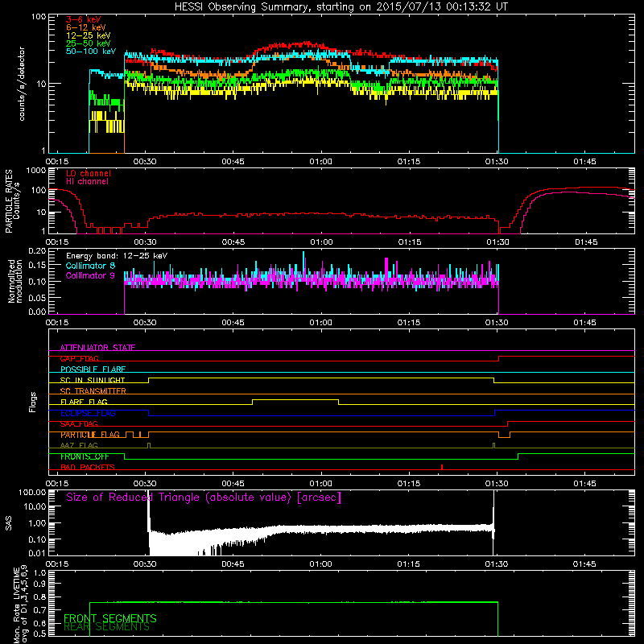Screen dimensions: 644x644
Task: Select the Collimator 8 legend label
Action: pos(90,266)
